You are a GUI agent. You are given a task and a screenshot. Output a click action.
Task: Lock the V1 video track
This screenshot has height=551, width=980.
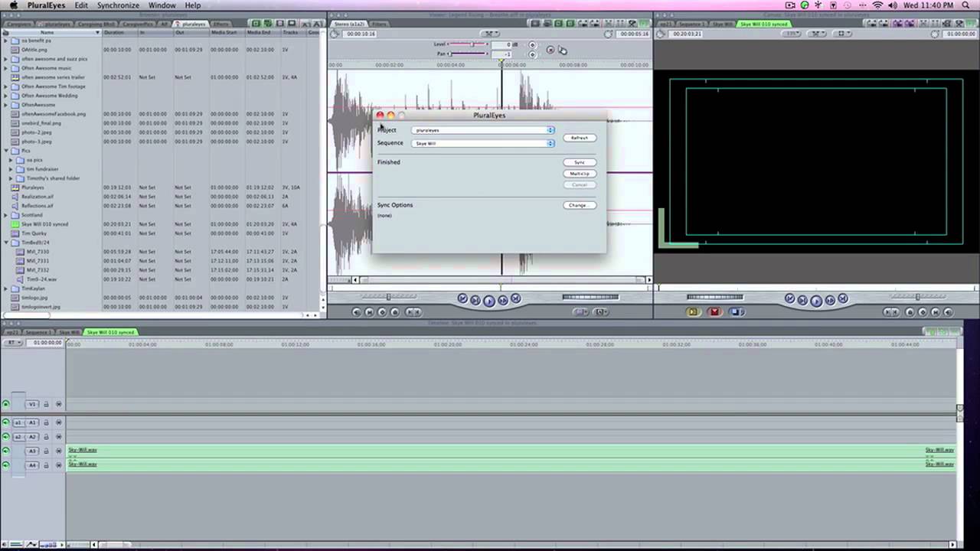pyautogui.click(x=46, y=404)
